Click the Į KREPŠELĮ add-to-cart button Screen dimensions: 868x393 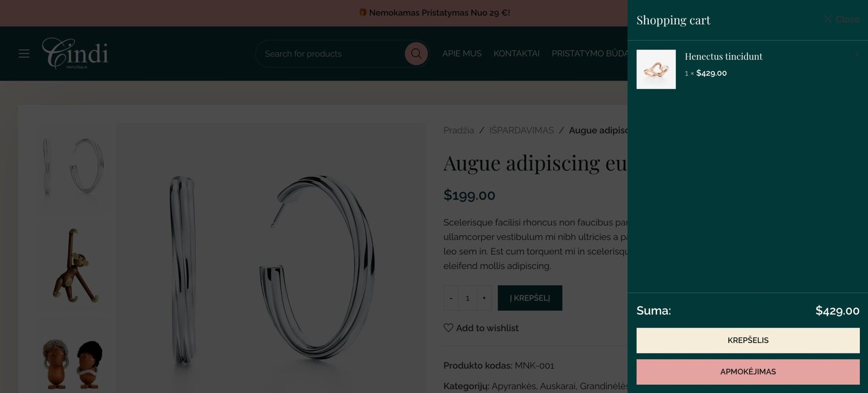click(530, 298)
